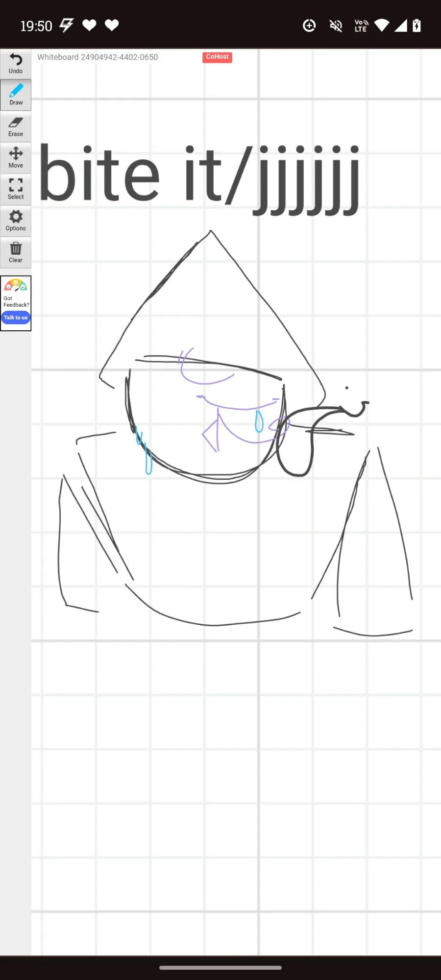Tap the VoLTE status indicator

361,25
